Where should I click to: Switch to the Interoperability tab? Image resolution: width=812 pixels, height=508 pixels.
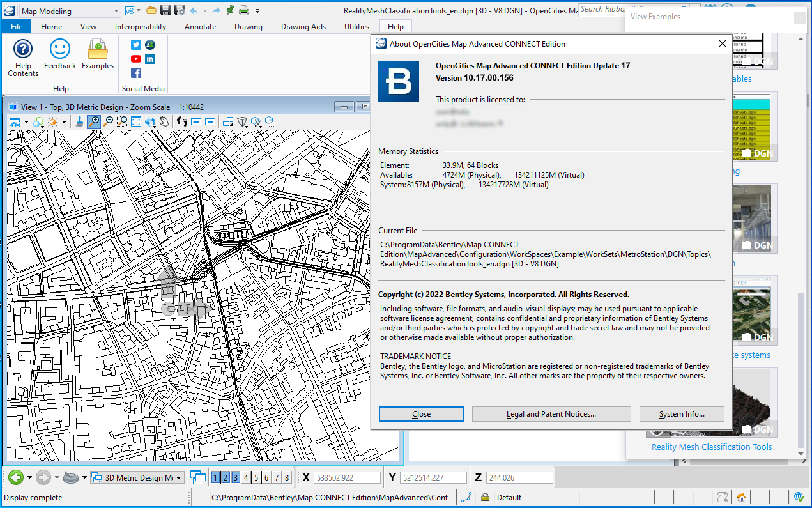pos(141,27)
